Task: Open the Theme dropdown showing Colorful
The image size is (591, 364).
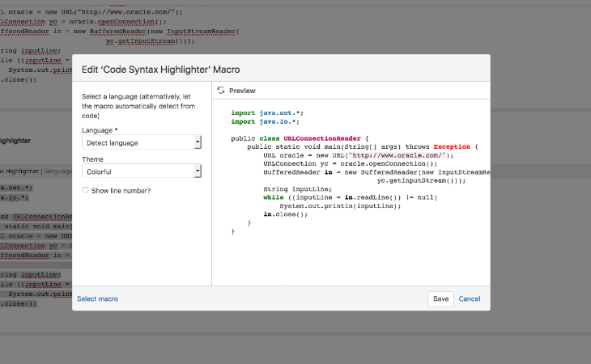Action: pos(142,171)
